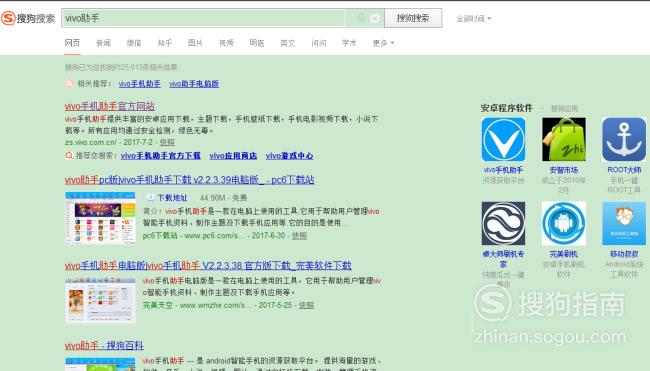This screenshot has height=371, width=650.
Task: Open the 完美刷机 android icon
Action: [564, 223]
